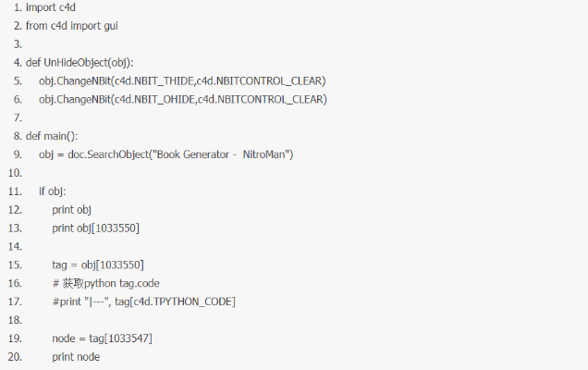
Task: Click "from c4d import gui" on line 2
Action: point(71,26)
